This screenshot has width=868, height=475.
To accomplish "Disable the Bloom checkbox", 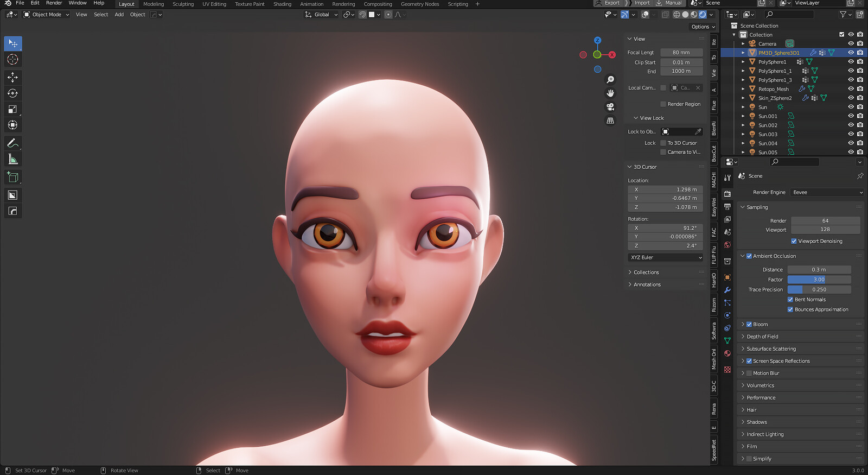I will pos(749,325).
